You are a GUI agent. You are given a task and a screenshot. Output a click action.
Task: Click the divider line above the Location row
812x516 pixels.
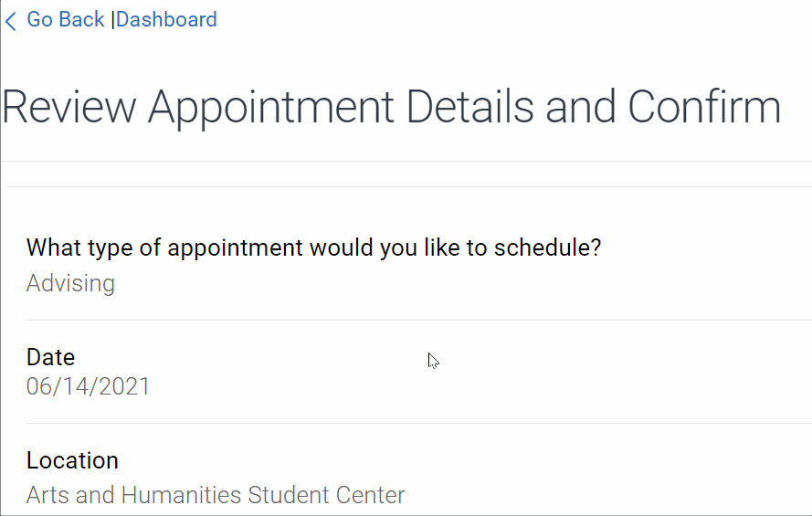[411, 424]
